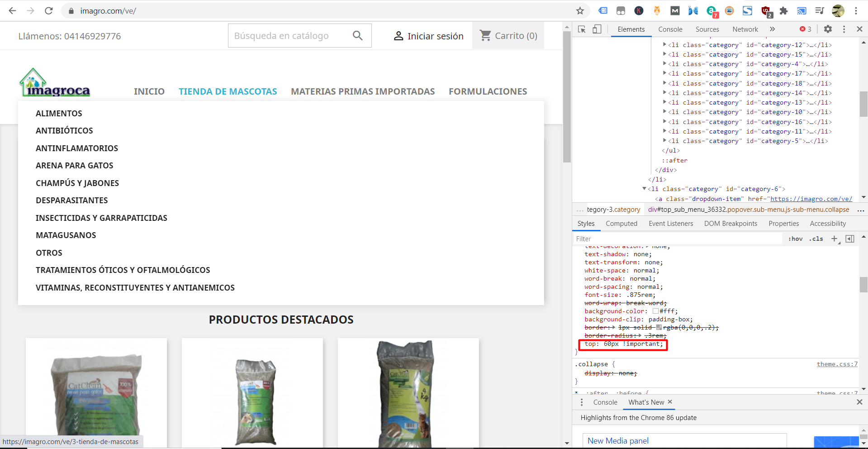868x449 pixels.
Task: Open DevTools settings gear
Action: click(828, 29)
